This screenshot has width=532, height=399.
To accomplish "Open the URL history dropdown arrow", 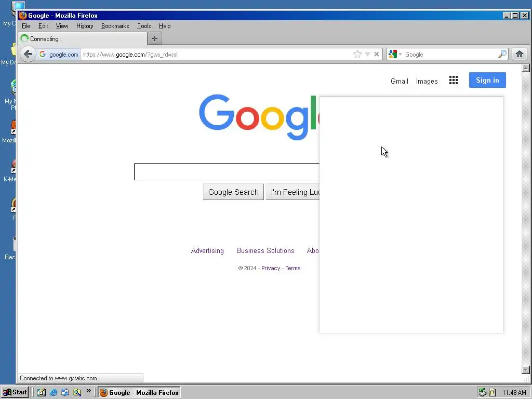I will coord(367,54).
